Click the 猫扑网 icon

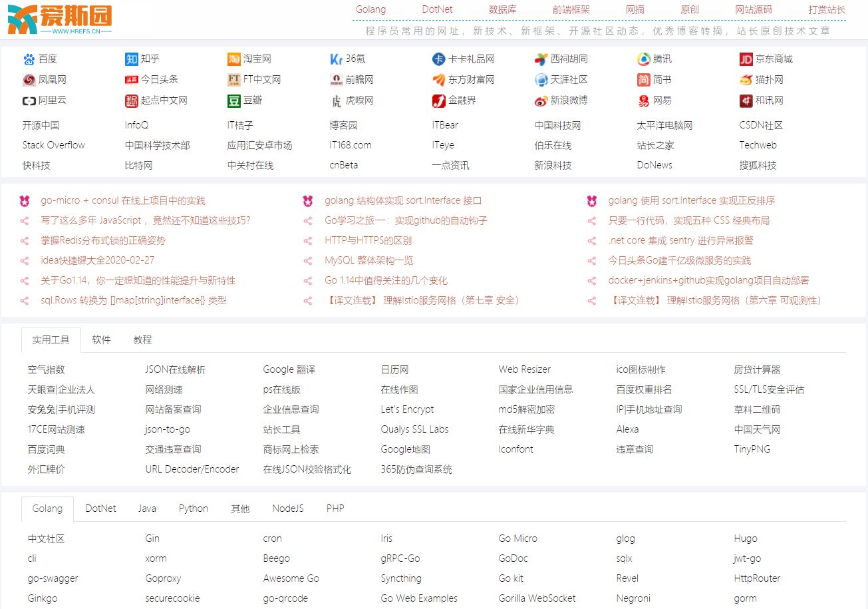(746, 80)
